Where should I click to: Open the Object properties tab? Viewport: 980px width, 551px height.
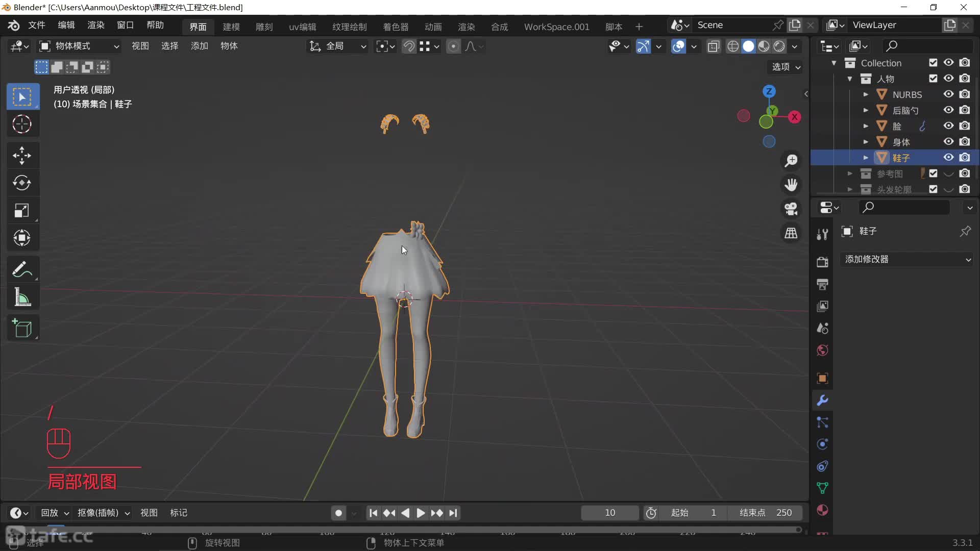click(x=822, y=378)
